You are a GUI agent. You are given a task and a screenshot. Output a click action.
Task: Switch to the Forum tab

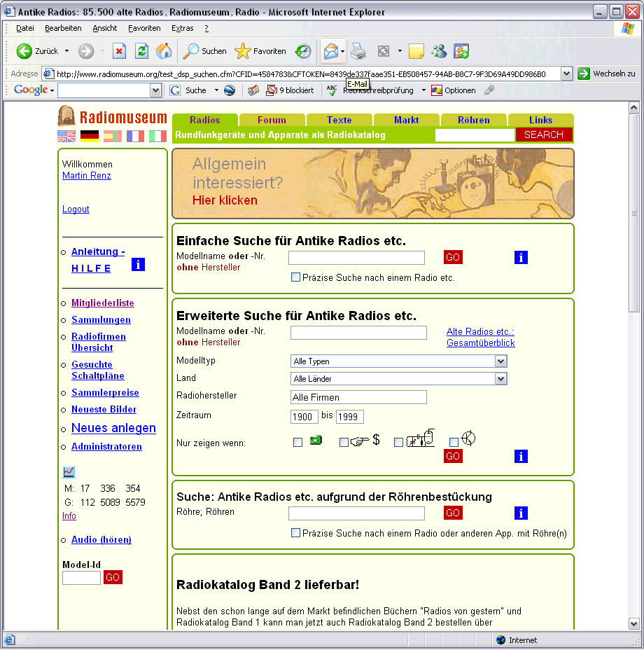pyautogui.click(x=272, y=120)
